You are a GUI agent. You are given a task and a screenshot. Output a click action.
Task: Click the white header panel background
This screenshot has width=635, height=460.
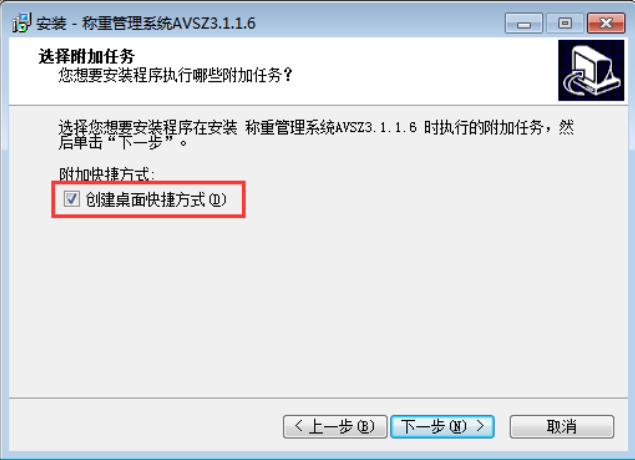click(x=405, y=71)
